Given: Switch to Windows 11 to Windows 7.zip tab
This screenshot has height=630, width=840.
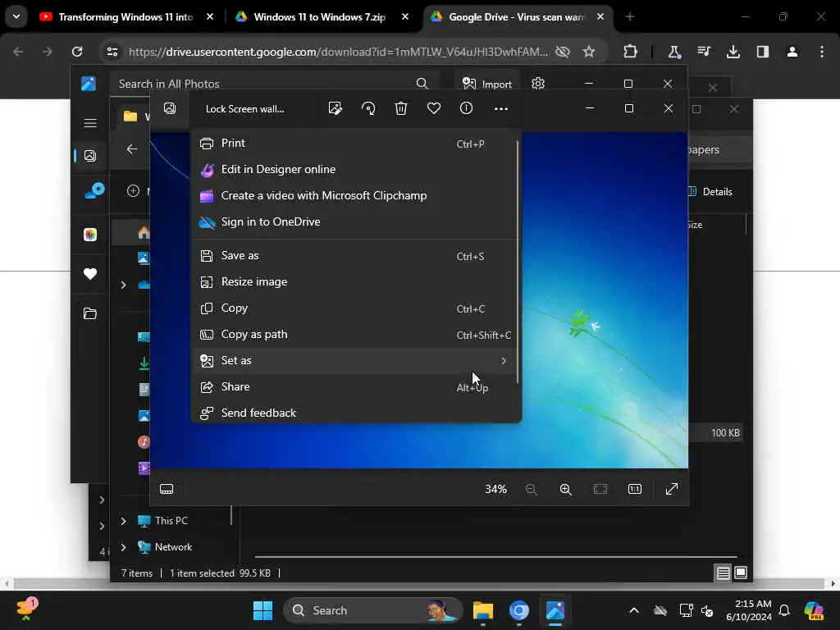Looking at the screenshot, I should pyautogui.click(x=322, y=17).
